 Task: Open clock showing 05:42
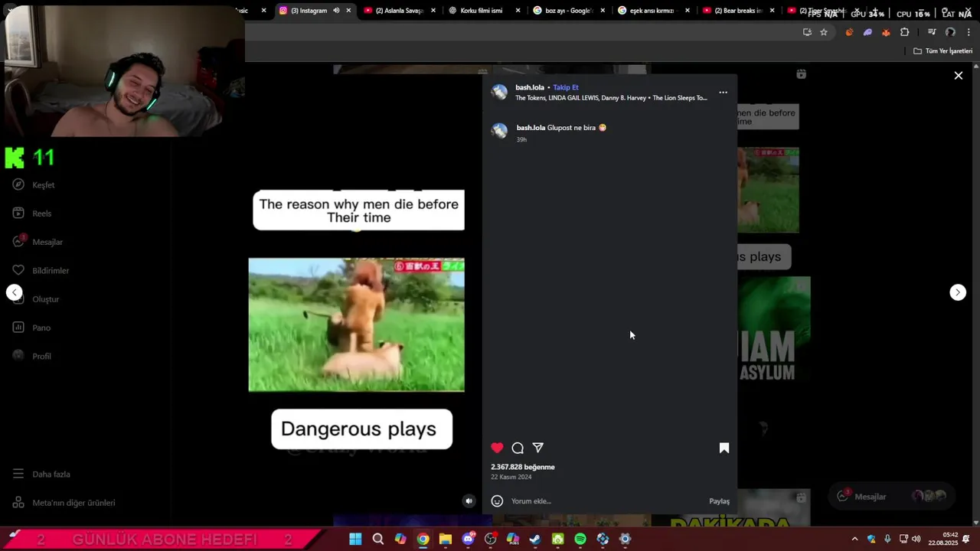943,539
